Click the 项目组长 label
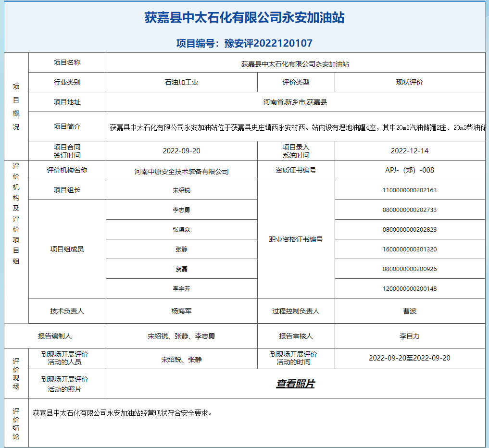This screenshot has height=448, width=489. click(x=67, y=190)
